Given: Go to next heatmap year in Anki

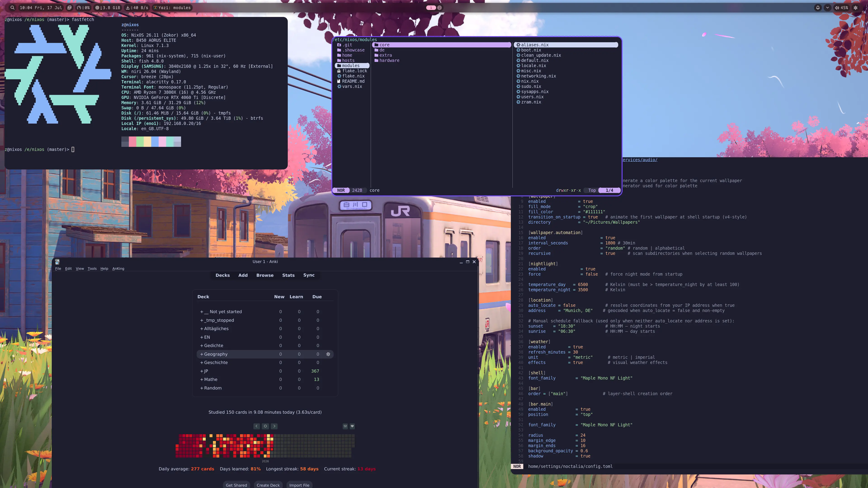Looking at the screenshot, I should 274,426.
